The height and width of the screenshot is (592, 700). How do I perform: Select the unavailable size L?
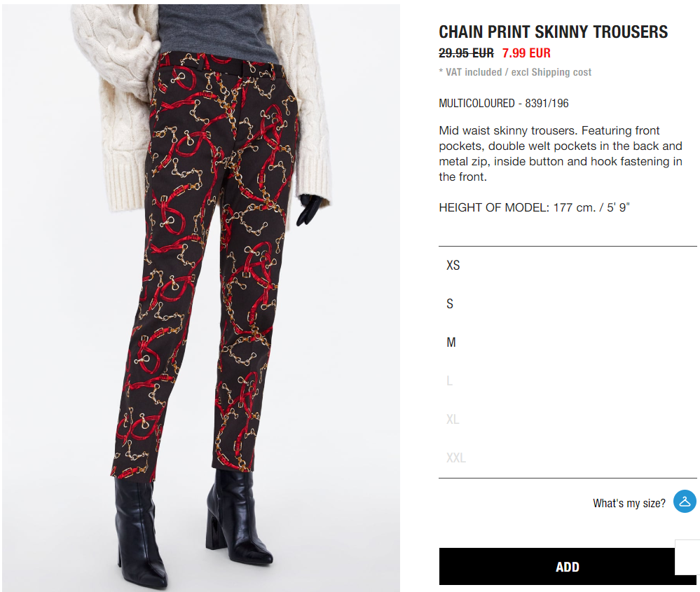click(568, 381)
